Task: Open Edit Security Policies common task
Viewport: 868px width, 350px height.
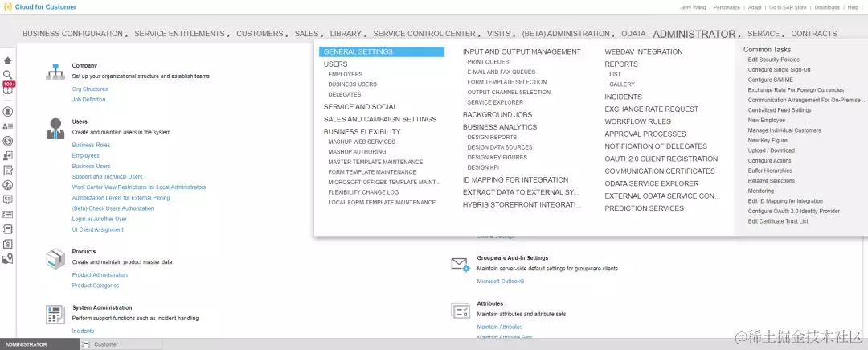Action: 773,60
